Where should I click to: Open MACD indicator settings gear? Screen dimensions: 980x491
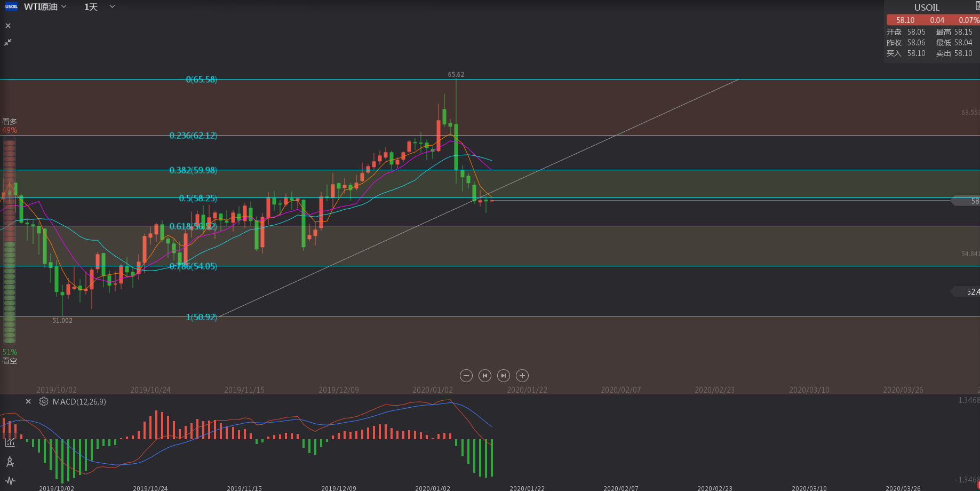tap(44, 402)
